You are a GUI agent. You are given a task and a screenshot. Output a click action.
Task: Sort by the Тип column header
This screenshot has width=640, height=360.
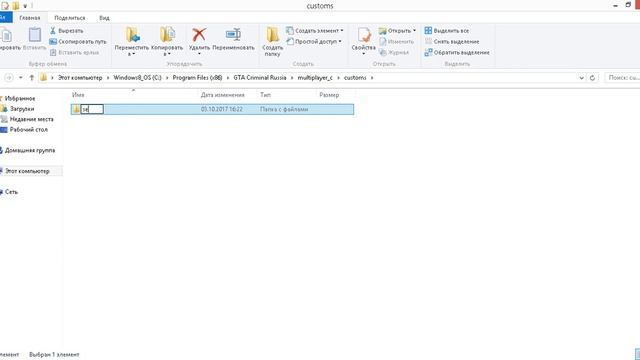point(265,95)
